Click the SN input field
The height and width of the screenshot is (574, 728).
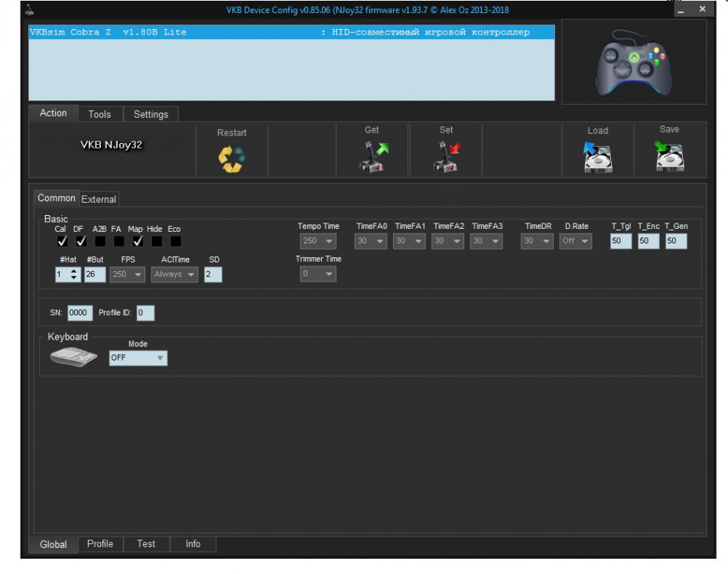(80, 312)
